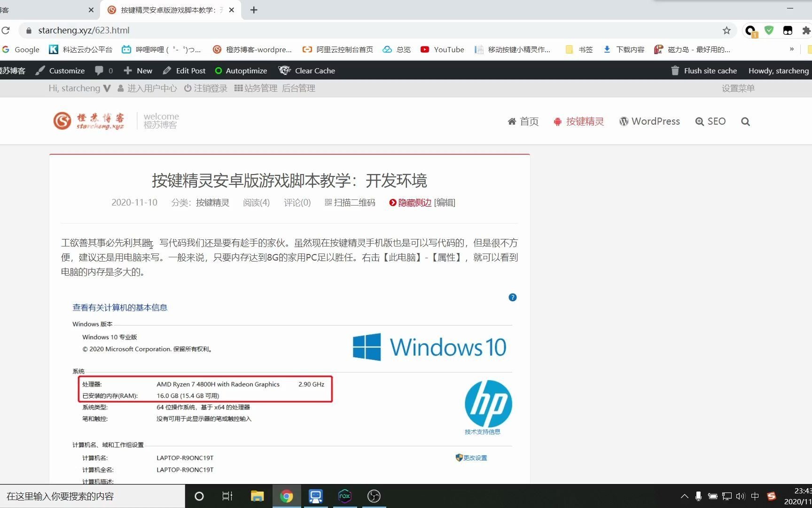
Task: Show hidden system tray icons
Action: coord(684,496)
